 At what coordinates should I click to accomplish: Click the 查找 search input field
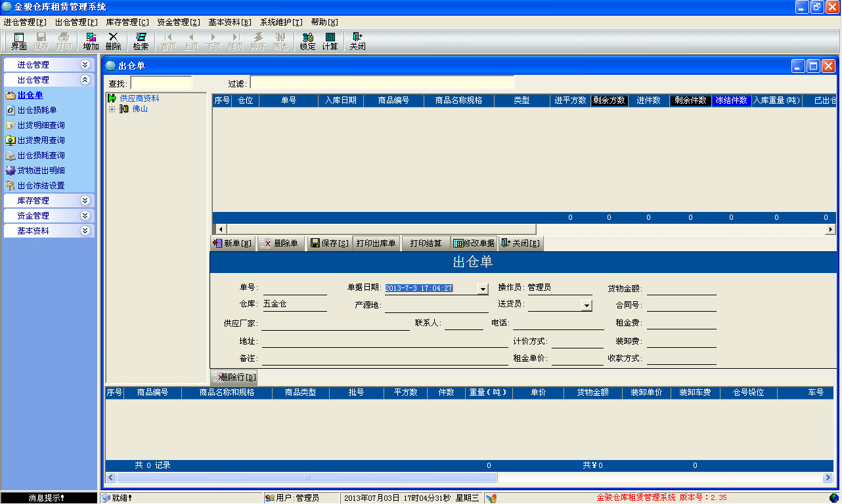tap(161, 83)
